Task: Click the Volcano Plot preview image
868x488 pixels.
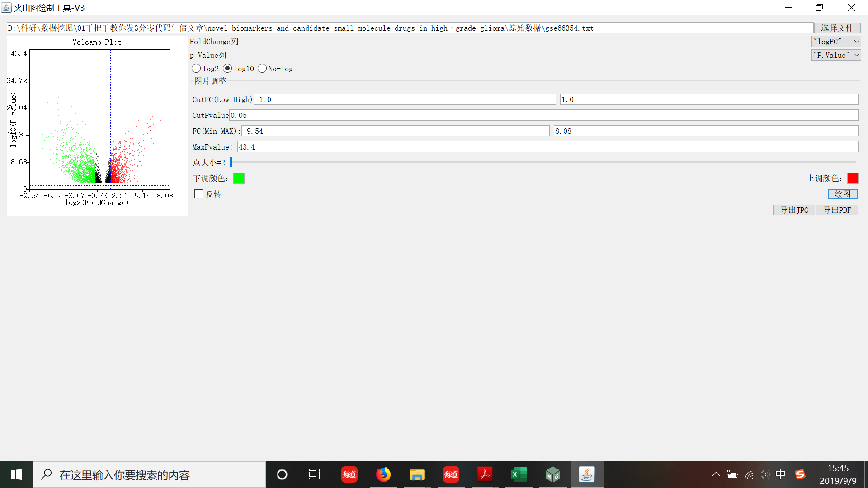Action: click(x=97, y=126)
